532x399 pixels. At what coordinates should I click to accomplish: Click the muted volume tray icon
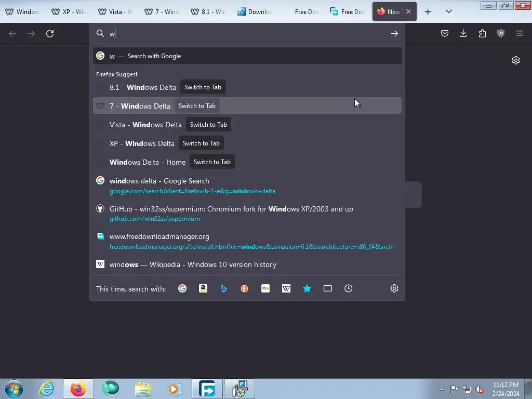480,389
